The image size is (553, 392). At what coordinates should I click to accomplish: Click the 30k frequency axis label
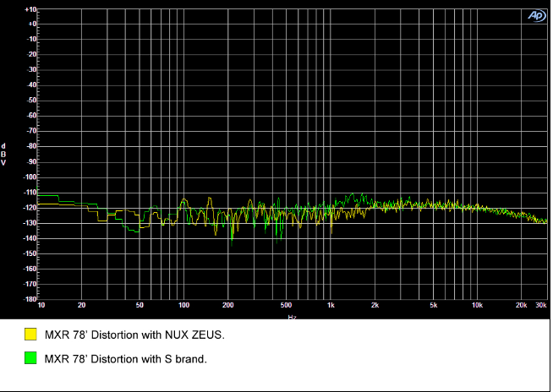(x=541, y=306)
